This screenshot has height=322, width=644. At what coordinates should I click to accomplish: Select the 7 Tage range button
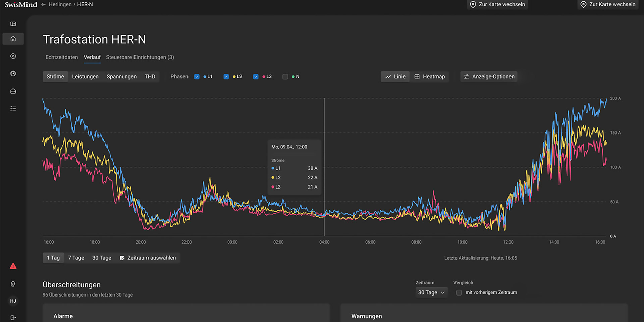76,258
